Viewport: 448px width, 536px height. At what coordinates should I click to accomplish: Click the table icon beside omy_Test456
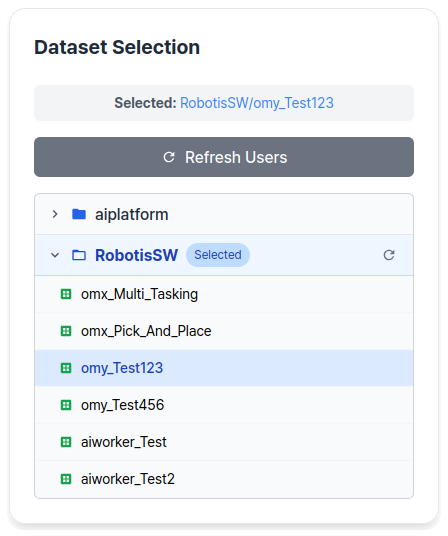pyautogui.click(x=66, y=405)
